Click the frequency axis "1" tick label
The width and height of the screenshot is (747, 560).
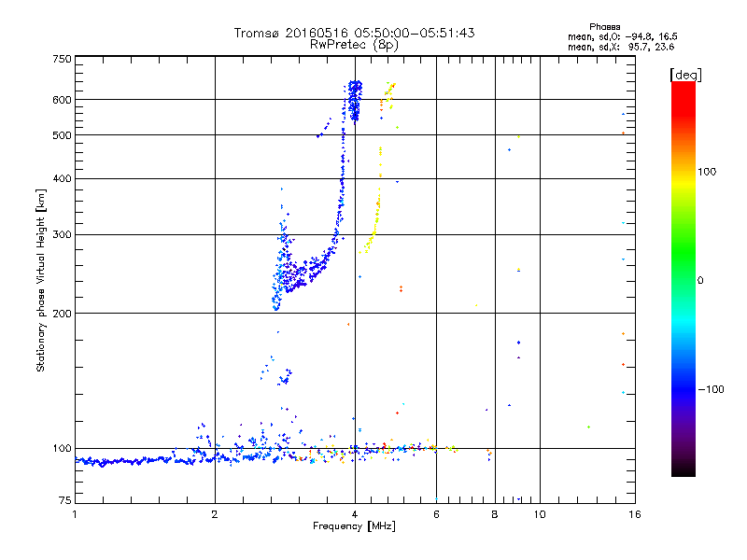75,514
